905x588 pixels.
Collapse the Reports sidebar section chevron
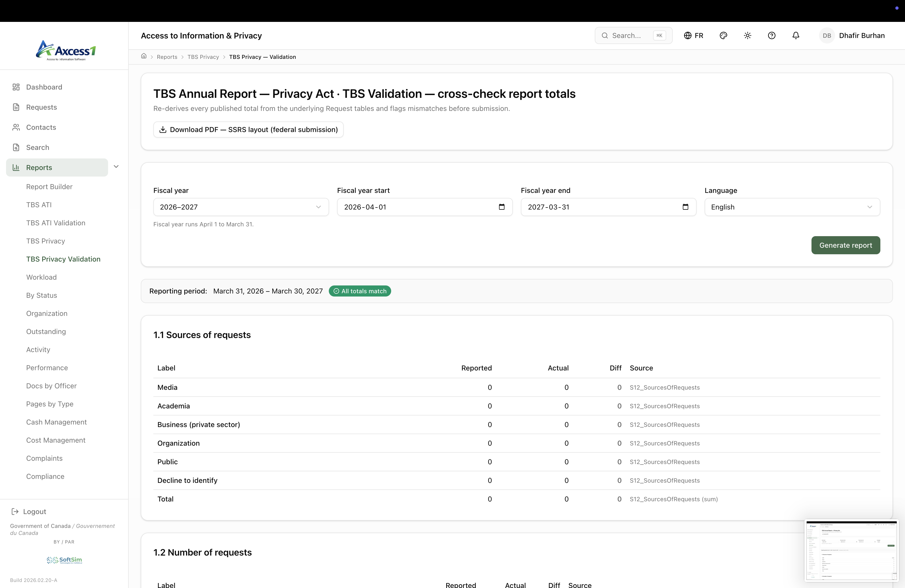116,166
